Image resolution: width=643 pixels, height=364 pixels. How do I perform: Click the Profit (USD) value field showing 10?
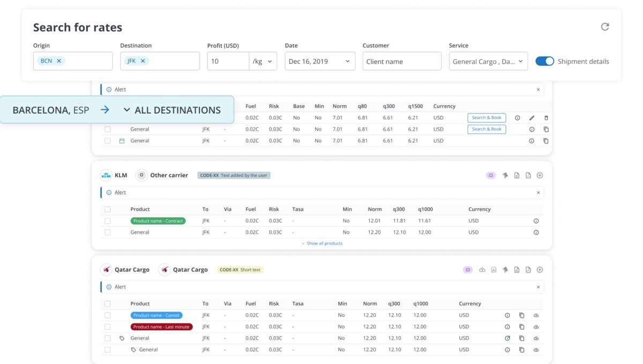(228, 61)
